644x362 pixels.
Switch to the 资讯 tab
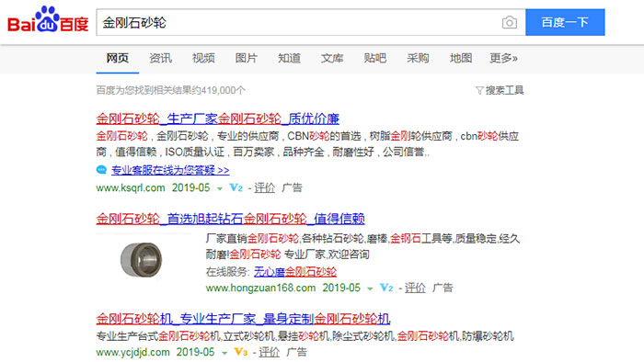pos(160,58)
